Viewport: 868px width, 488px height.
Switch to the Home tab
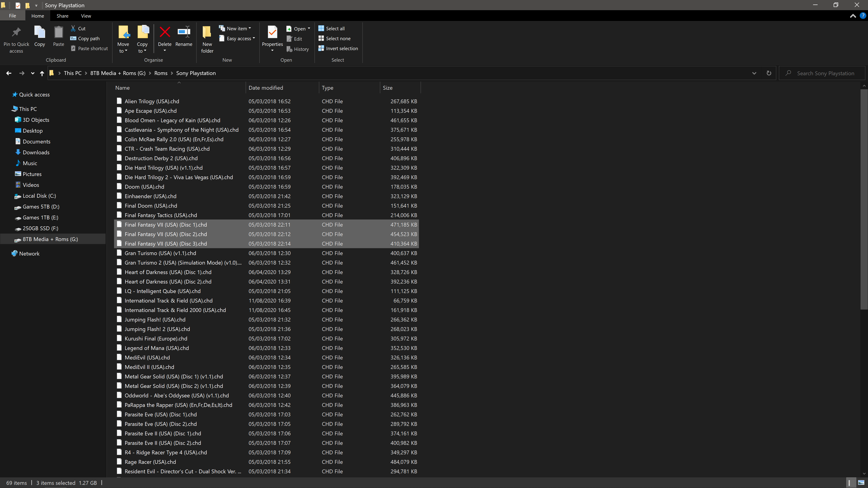point(37,16)
